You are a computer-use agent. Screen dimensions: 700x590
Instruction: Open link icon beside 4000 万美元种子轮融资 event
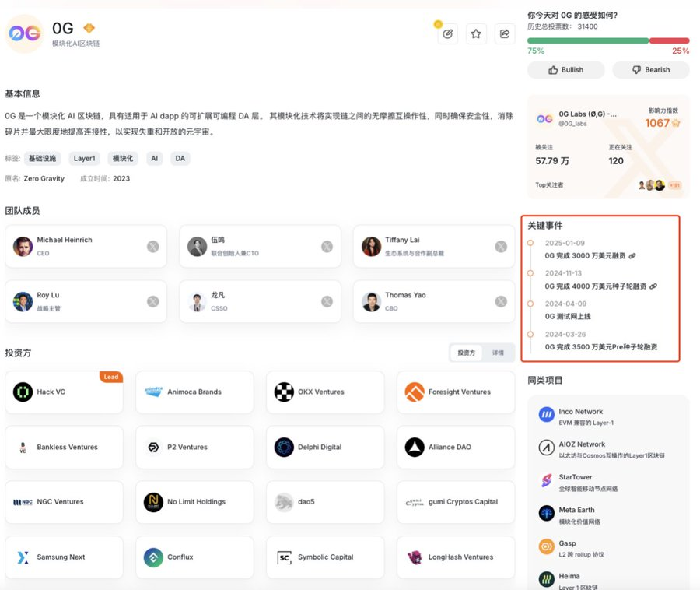coord(653,286)
